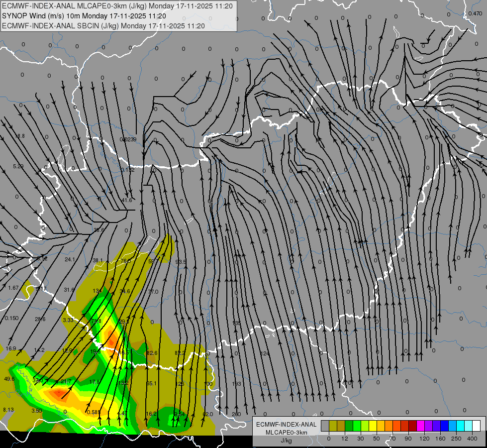Select the purple swatch right after 120 tick

pyautogui.click(x=429, y=426)
